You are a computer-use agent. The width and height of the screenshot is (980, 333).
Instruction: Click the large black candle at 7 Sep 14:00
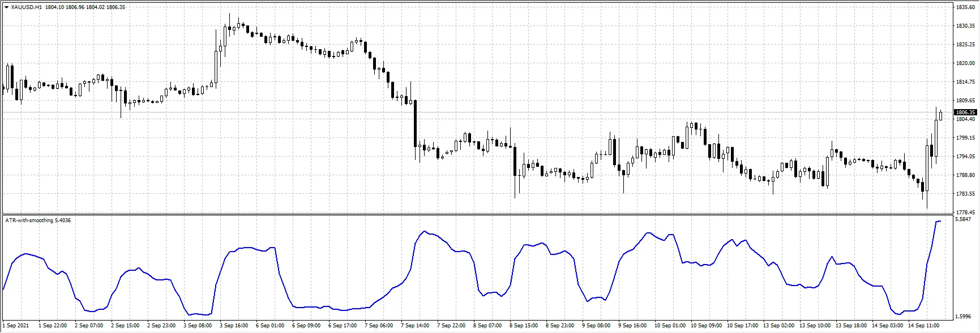coord(416,123)
